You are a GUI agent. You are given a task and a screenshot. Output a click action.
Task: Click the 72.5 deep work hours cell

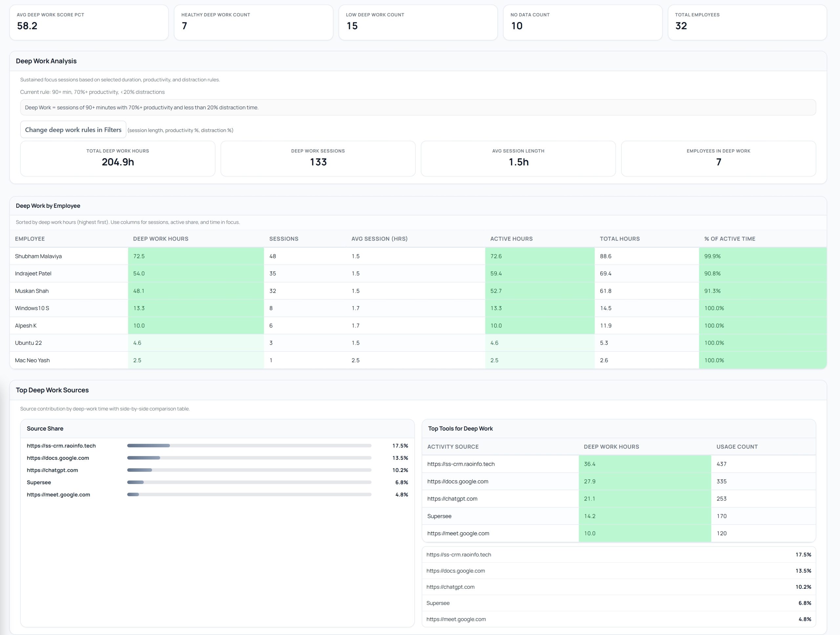tap(196, 256)
